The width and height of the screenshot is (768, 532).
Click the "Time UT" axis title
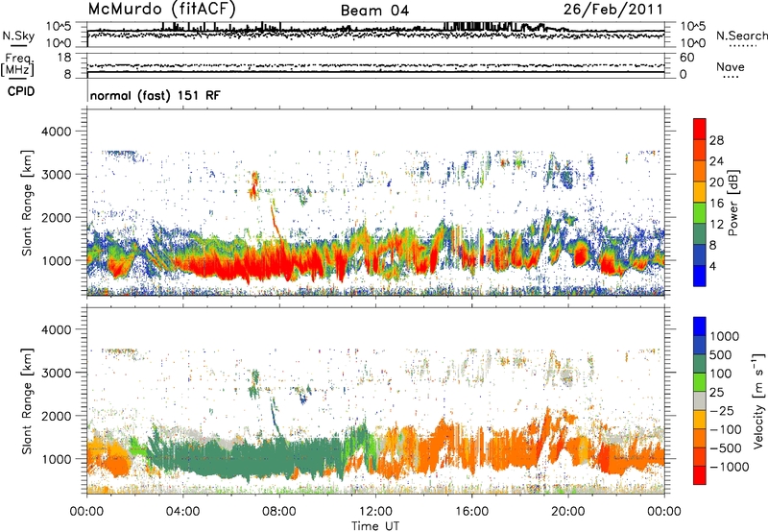(x=375, y=526)
